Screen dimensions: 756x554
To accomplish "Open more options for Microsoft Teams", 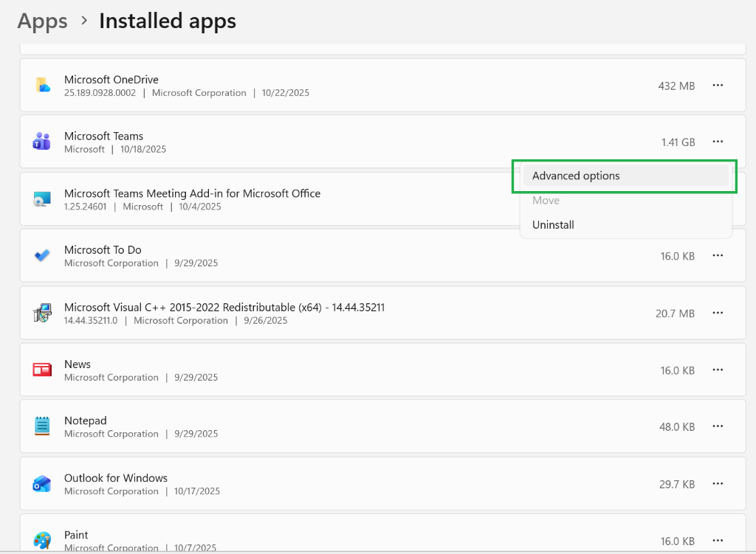I will 718,142.
